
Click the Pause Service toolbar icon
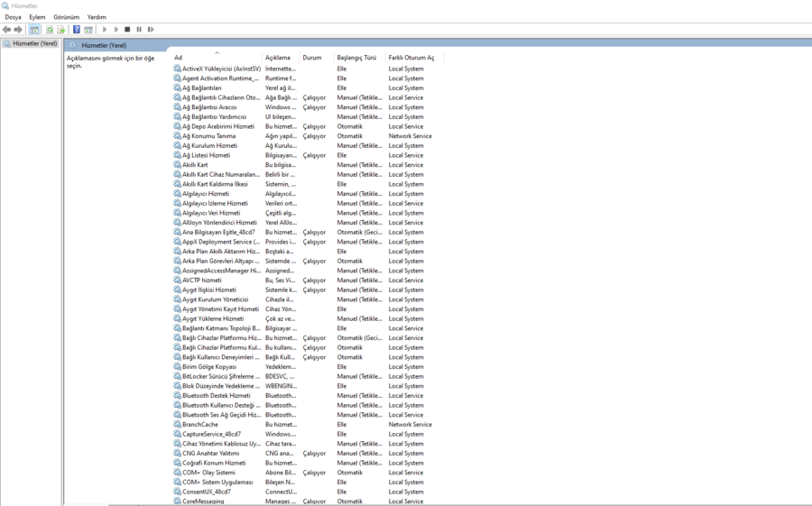pyautogui.click(x=139, y=30)
